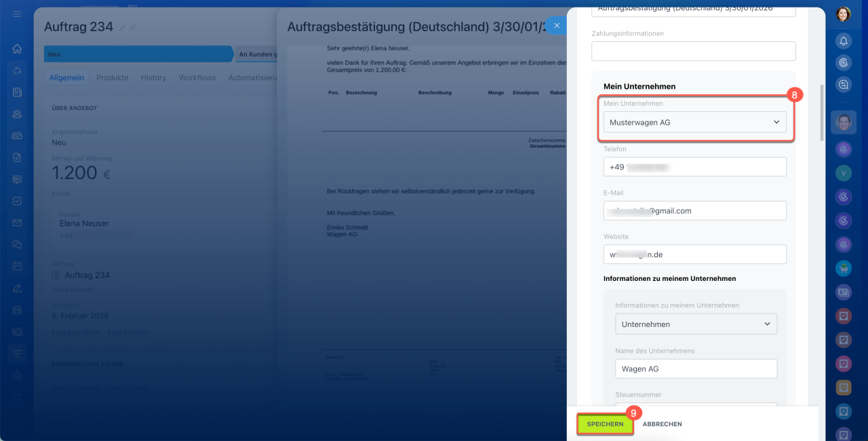
Task: Click the Feld auswählen link under Gültig bis
Action: click(x=76, y=332)
